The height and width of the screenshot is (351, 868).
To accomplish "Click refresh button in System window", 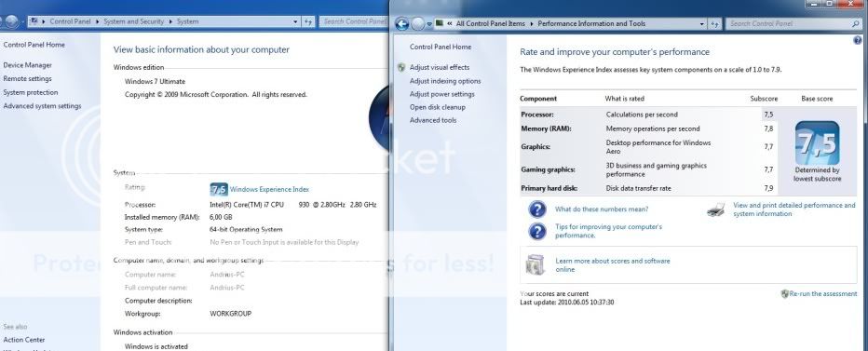I will pos(308,21).
